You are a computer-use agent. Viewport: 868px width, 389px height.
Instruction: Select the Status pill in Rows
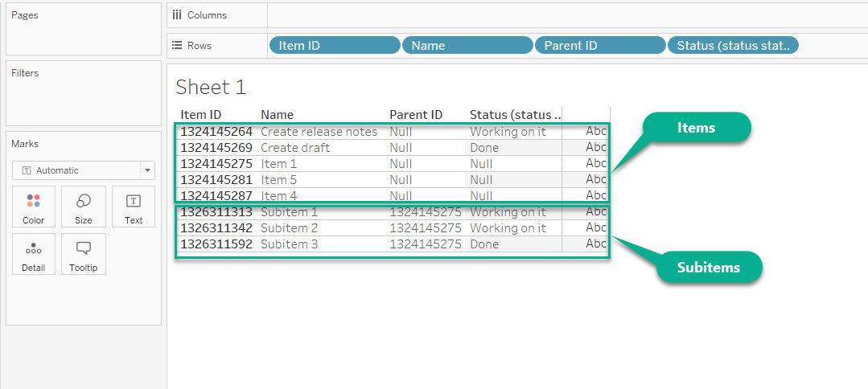733,46
